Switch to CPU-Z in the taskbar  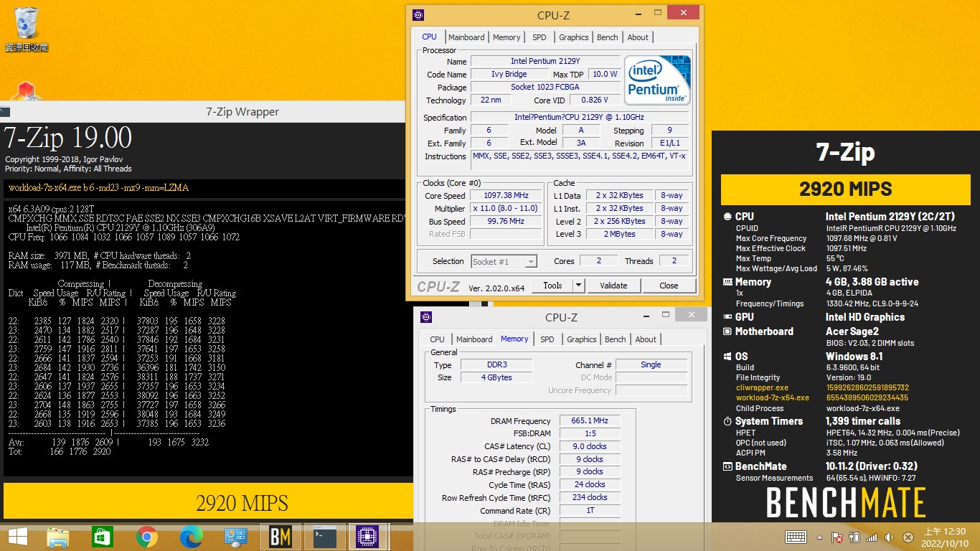(368, 537)
